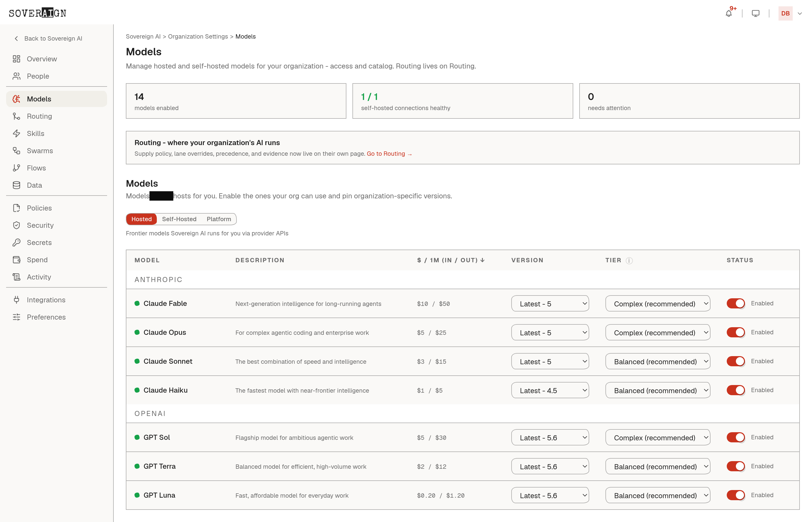Click the Policies document icon
Image resolution: width=812 pixels, height=522 pixels.
pos(16,208)
